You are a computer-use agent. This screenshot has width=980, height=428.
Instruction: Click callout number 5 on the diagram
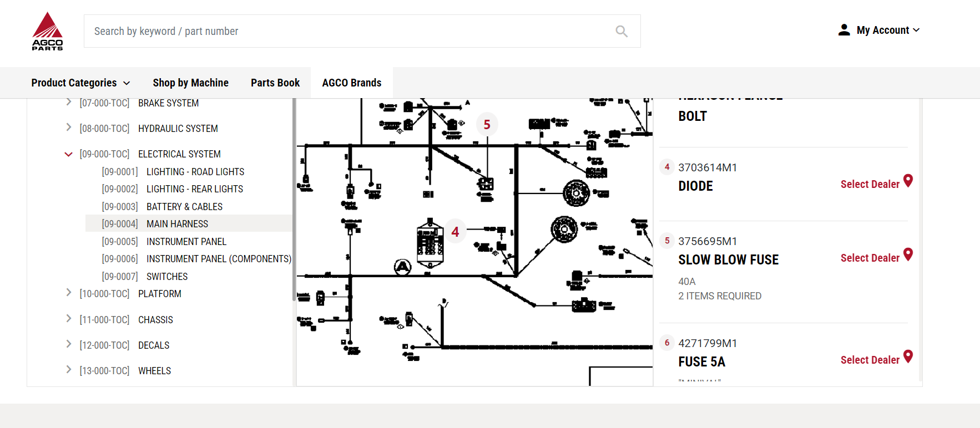[487, 125]
